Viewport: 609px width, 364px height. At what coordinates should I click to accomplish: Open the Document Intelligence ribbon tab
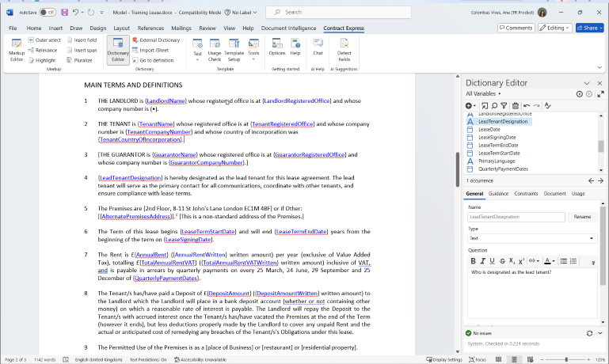(x=288, y=28)
